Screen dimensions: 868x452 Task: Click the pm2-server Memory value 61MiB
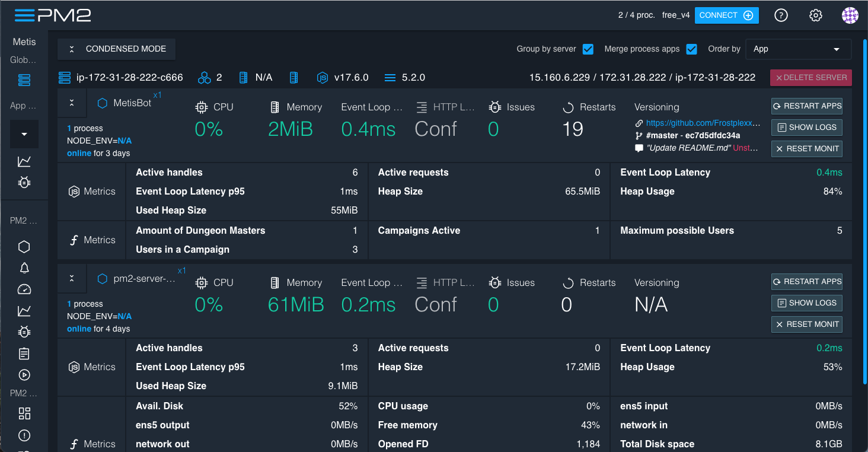click(x=296, y=304)
